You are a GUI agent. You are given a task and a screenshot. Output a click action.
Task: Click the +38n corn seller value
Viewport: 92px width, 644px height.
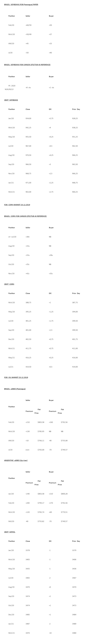[x=28, y=237]
